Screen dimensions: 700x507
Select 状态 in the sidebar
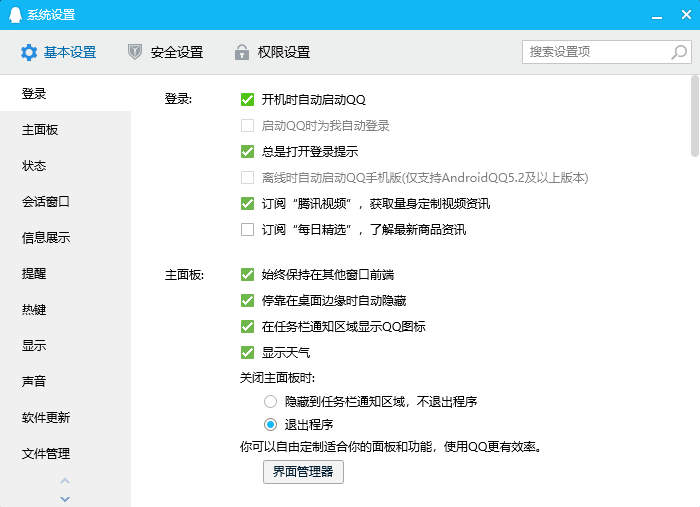click(65, 166)
